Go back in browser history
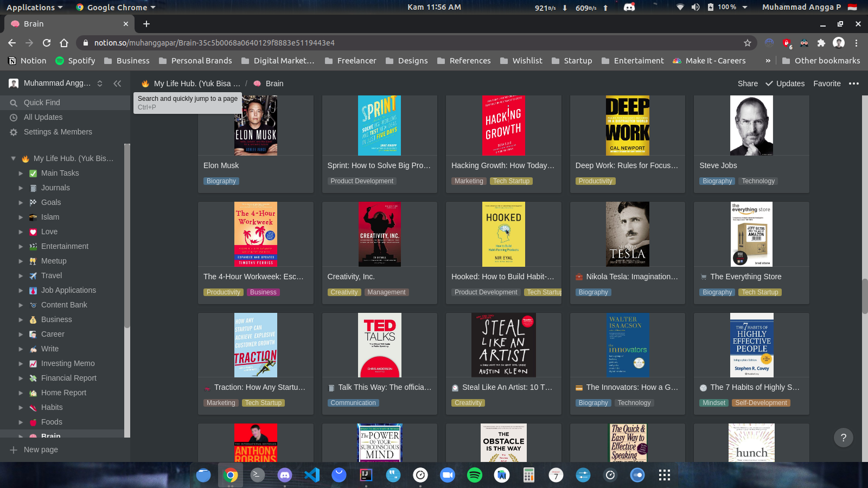The width and height of the screenshot is (868, 488). [12, 43]
